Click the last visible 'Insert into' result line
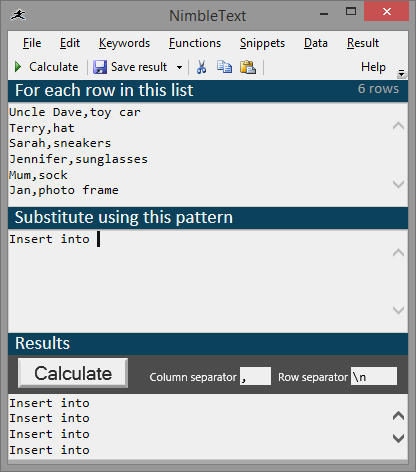This screenshot has width=416, height=472. pos(49,450)
